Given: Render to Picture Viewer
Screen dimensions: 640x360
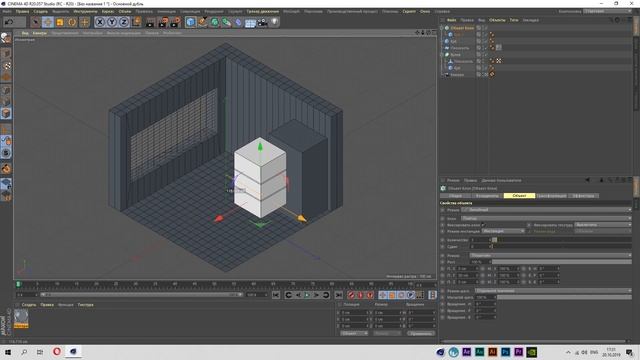Looking at the screenshot, I should (x=163, y=22).
